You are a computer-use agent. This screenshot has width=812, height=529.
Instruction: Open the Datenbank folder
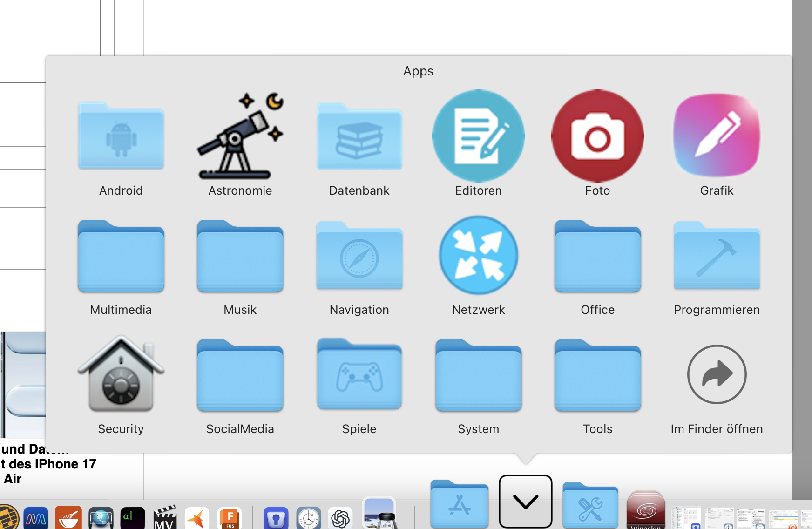tap(359, 136)
